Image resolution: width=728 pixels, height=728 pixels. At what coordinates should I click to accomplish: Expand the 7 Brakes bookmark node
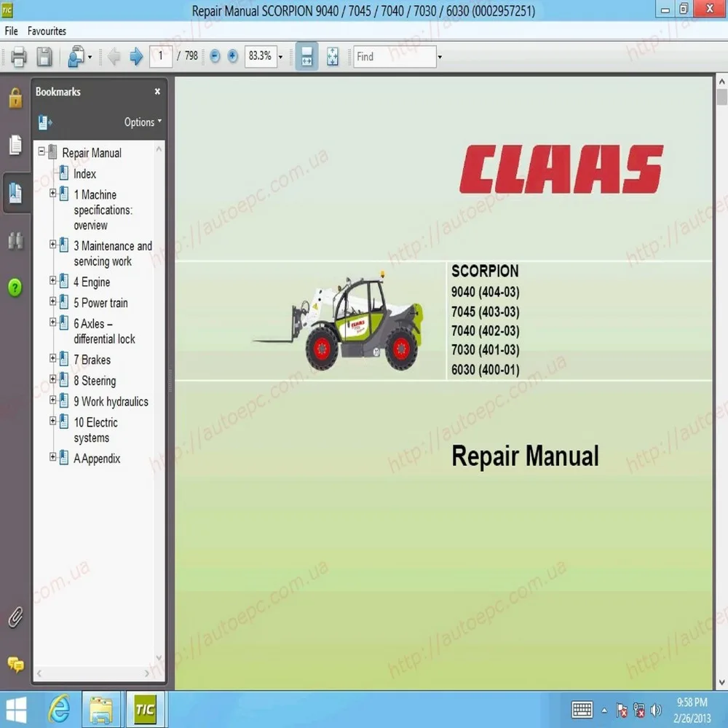pos(53,358)
